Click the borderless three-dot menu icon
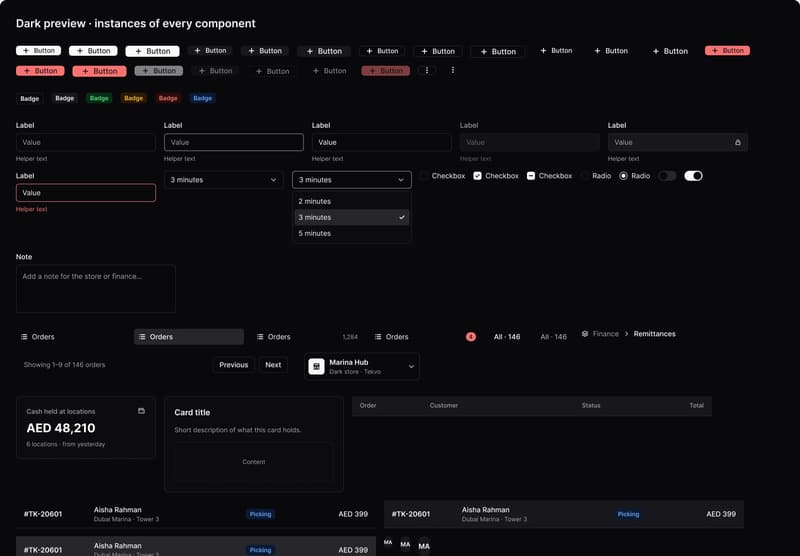The image size is (800, 556). click(453, 70)
